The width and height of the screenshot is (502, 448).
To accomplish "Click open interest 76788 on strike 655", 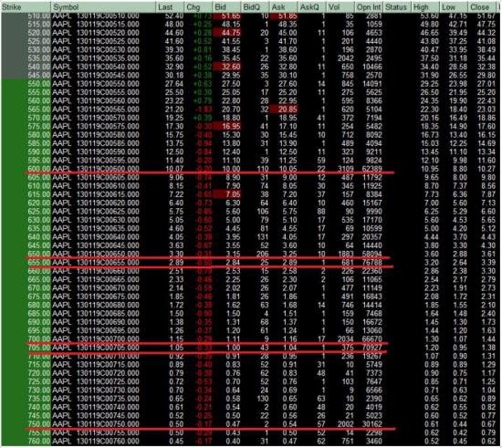I will 371,263.
